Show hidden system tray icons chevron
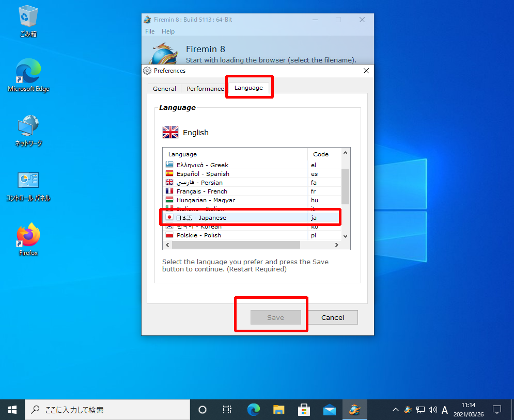 pos(396,410)
